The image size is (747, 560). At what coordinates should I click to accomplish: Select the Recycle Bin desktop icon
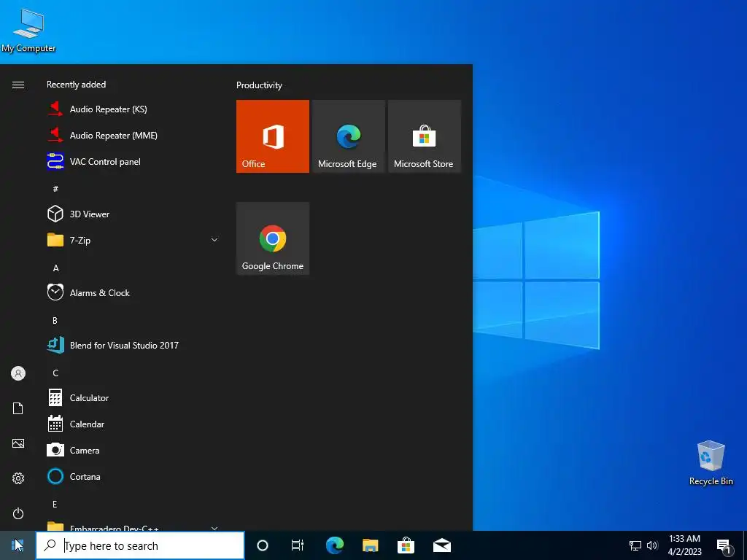click(x=711, y=463)
